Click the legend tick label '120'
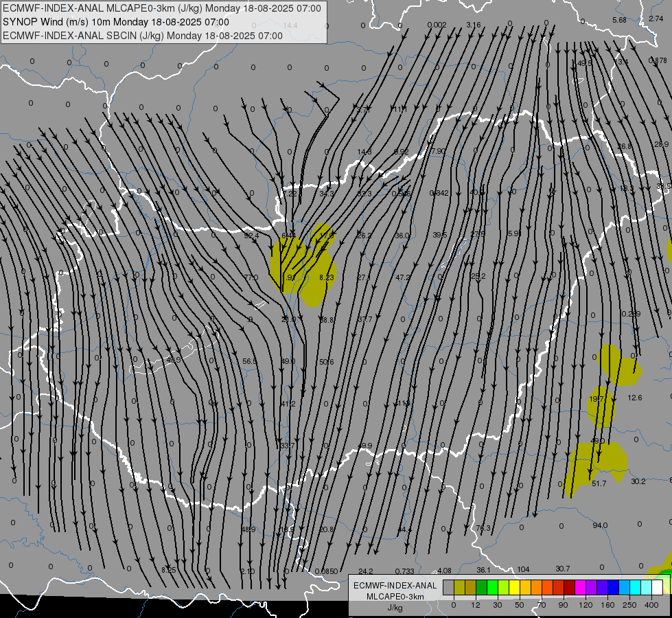 [x=586, y=605]
